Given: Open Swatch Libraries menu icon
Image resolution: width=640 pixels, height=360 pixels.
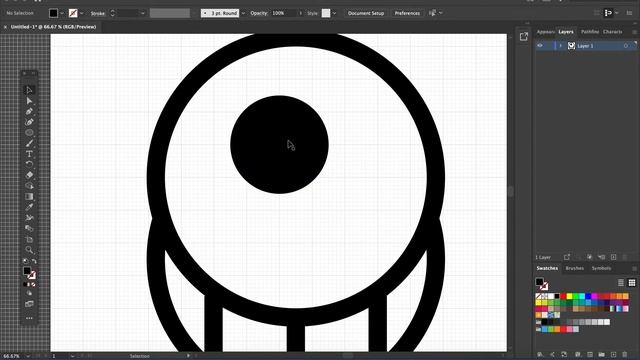Looking at the screenshot, I should [540, 355].
